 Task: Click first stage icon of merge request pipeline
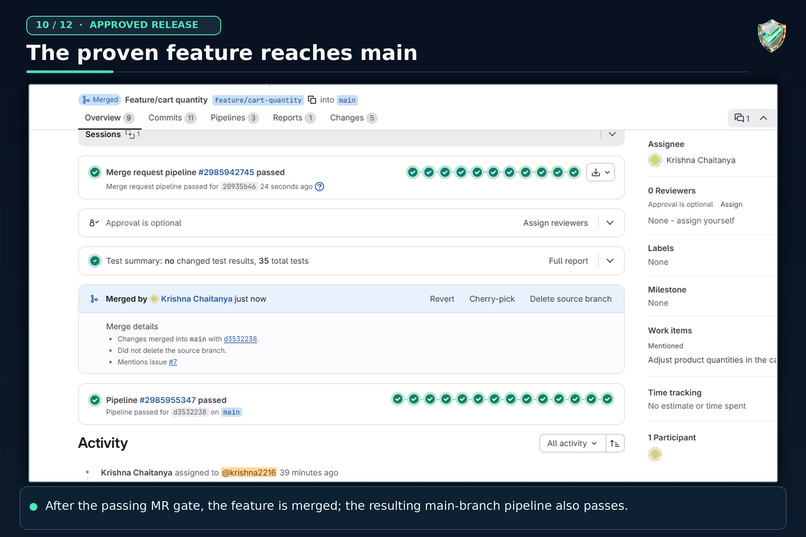point(413,172)
